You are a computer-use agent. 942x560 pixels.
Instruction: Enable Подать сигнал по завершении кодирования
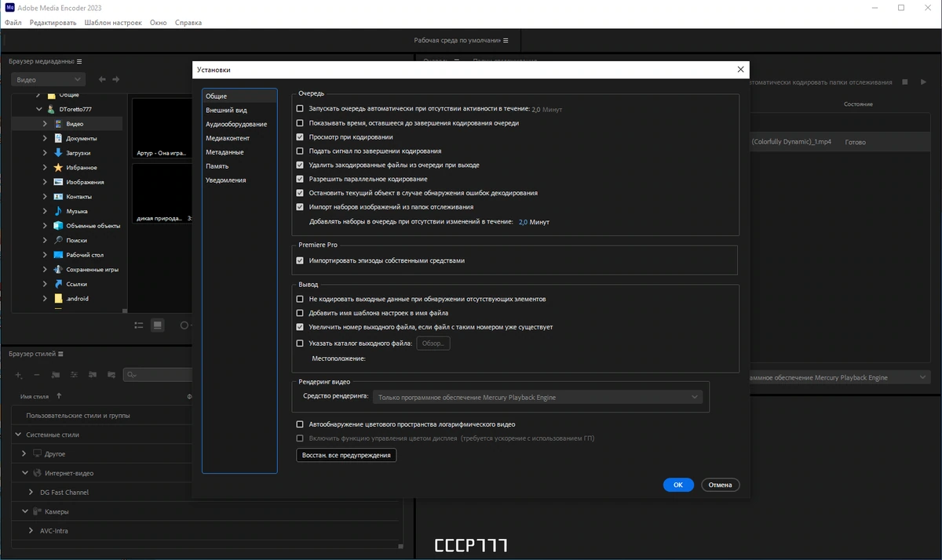pyautogui.click(x=300, y=151)
